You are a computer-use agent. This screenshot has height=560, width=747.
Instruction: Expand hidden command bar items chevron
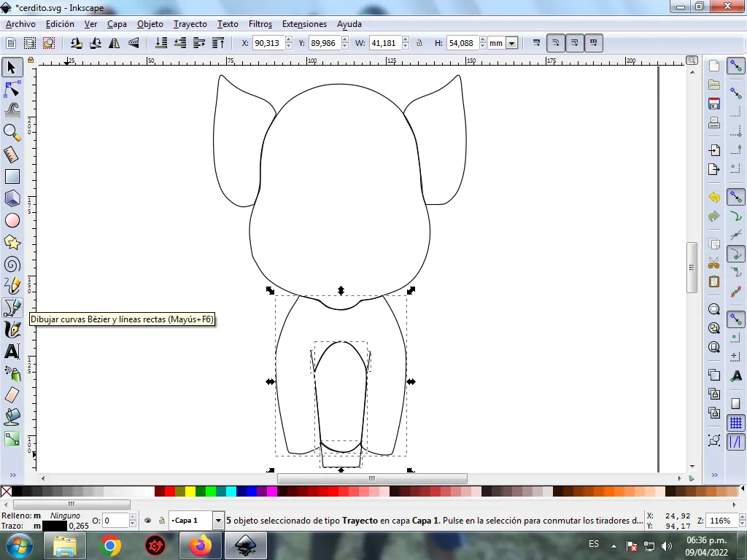[x=714, y=475]
